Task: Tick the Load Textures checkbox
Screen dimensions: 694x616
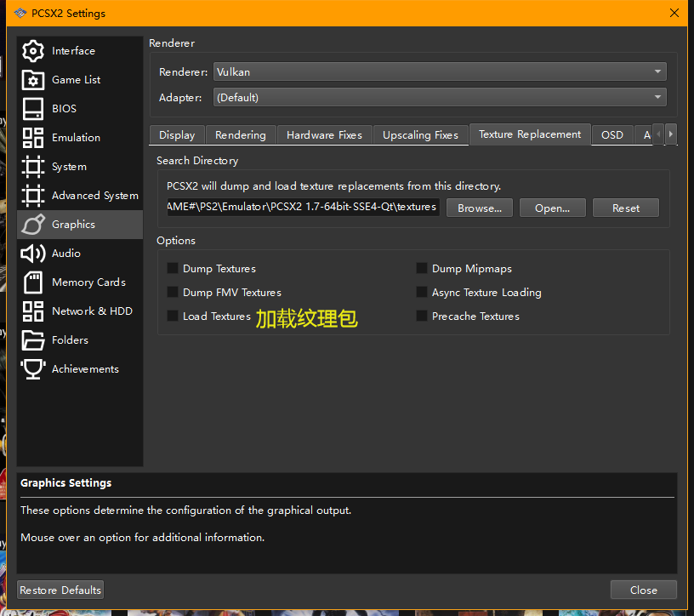Action: (173, 317)
